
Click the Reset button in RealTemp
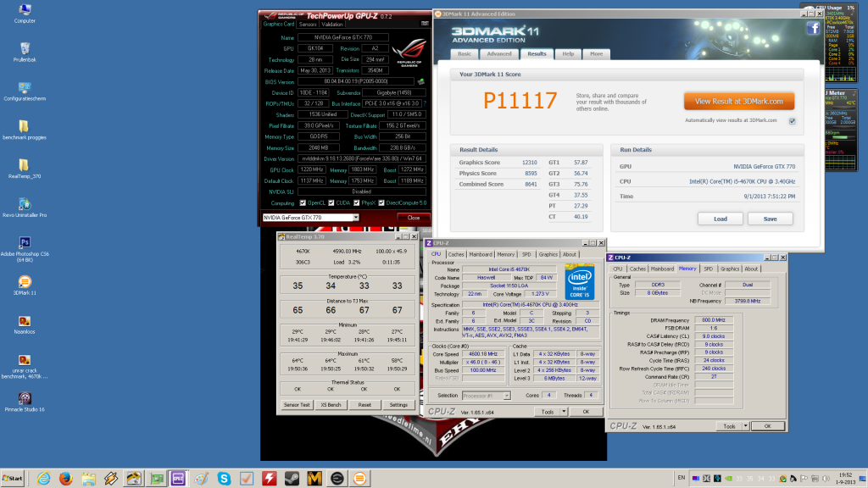(x=364, y=404)
